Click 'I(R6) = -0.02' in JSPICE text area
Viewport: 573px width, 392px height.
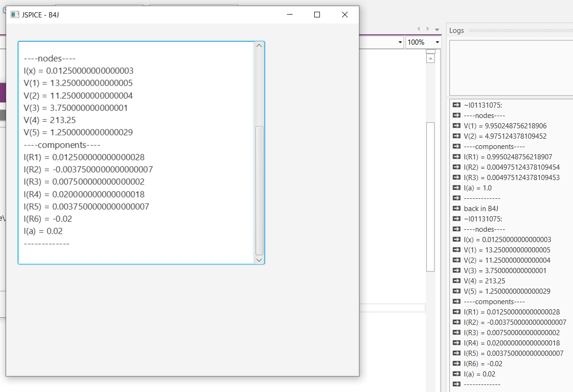coord(49,219)
